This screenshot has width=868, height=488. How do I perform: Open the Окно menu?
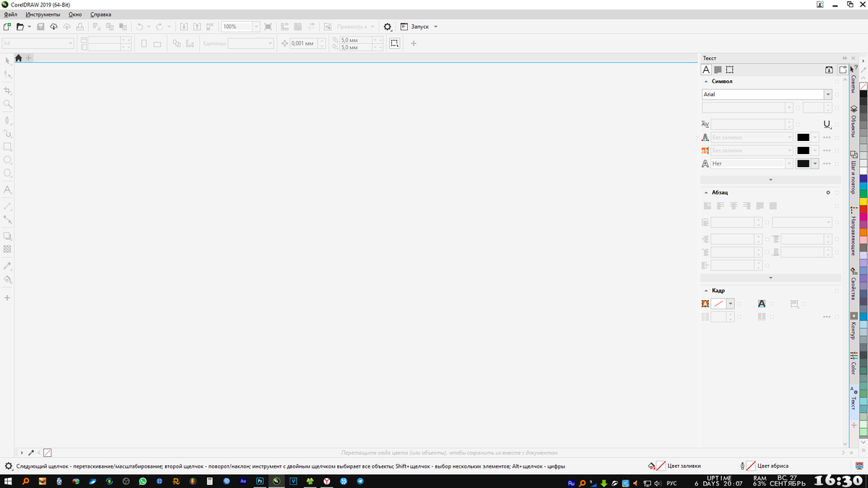[75, 14]
